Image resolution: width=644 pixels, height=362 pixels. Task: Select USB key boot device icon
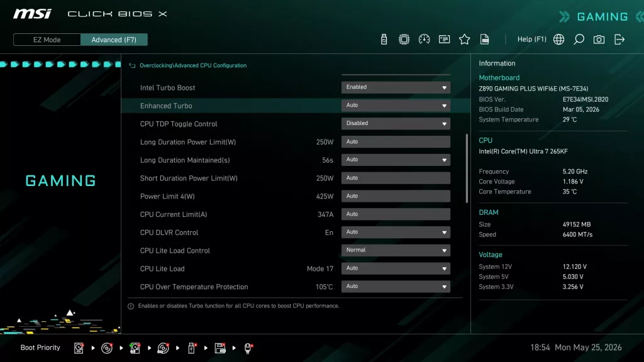(191, 348)
